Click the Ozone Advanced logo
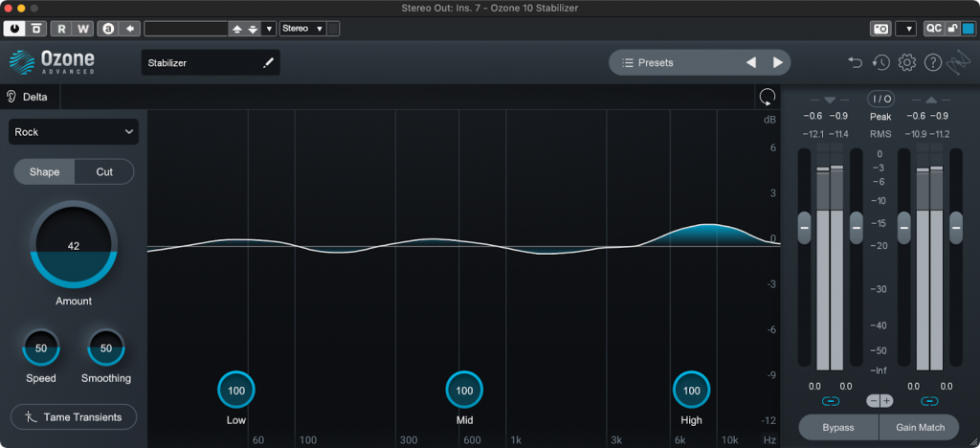 [x=52, y=62]
